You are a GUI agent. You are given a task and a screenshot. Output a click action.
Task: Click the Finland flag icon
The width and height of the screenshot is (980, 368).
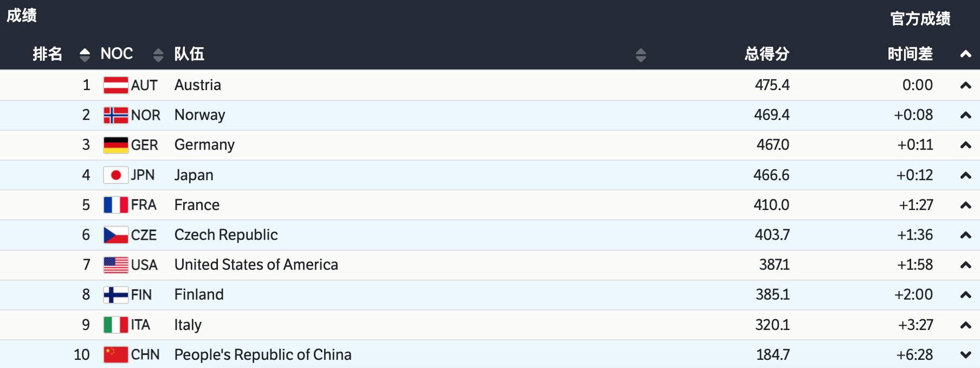point(115,295)
